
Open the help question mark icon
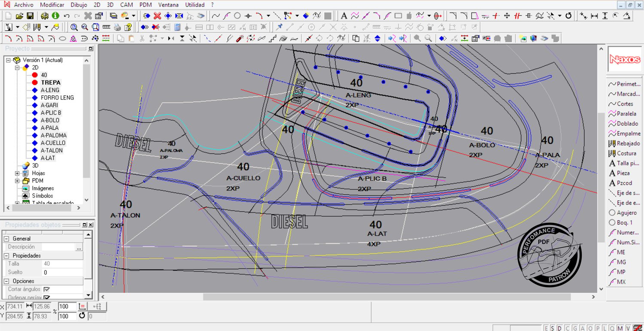(128, 27)
